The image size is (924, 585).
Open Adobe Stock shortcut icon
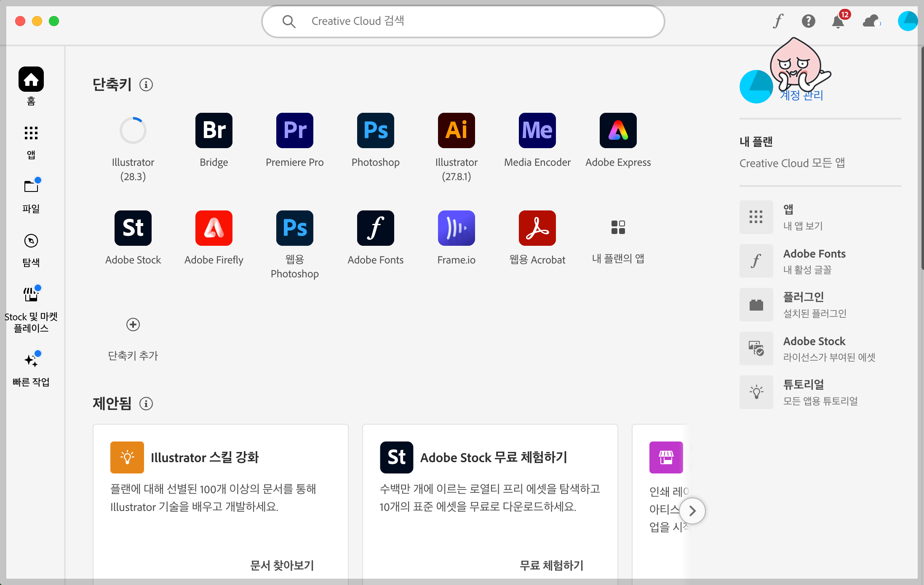click(x=133, y=228)
